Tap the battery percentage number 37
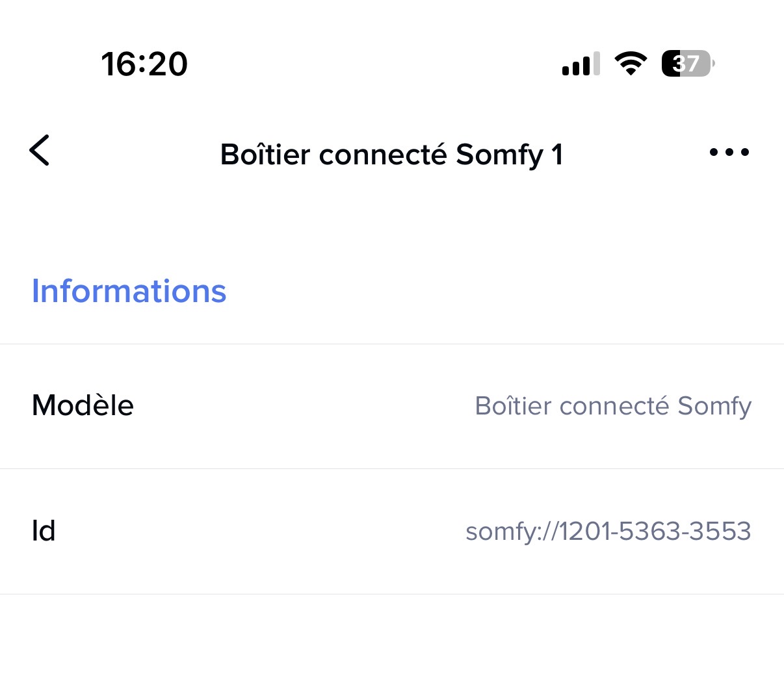This screenshot has width=784, height=675. click(686, 64)
